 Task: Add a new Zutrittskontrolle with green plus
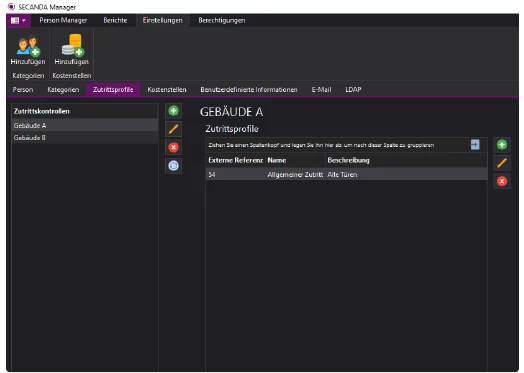173,111
